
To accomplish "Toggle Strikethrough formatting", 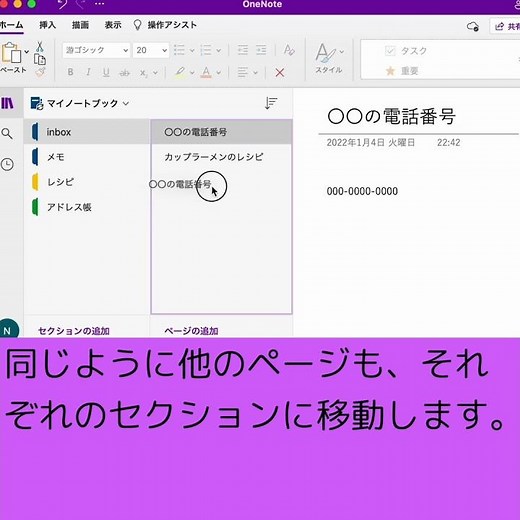I will pyautogui.click(x=124, y=72).
